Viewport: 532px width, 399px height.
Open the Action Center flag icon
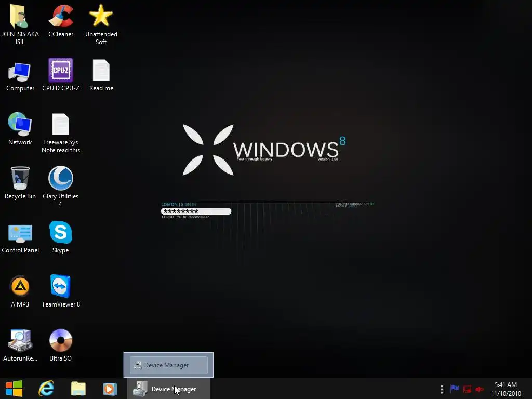pos(455,389)
